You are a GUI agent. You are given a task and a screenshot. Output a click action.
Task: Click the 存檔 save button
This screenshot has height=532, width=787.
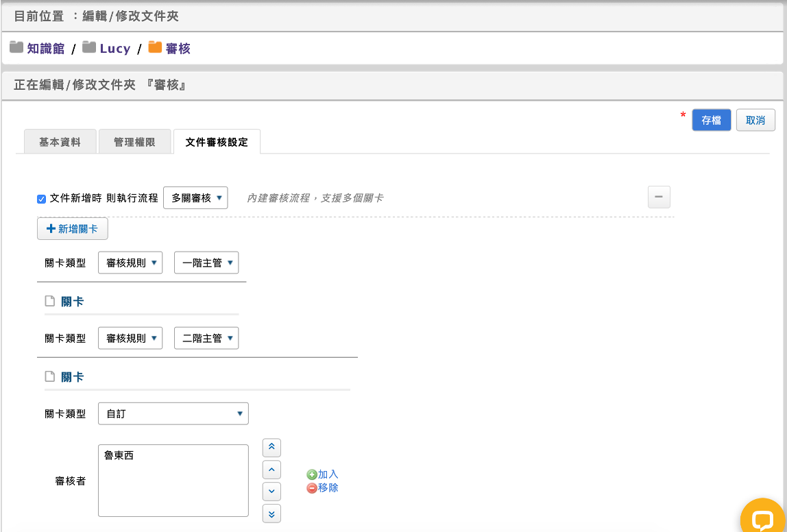point(711,120)
